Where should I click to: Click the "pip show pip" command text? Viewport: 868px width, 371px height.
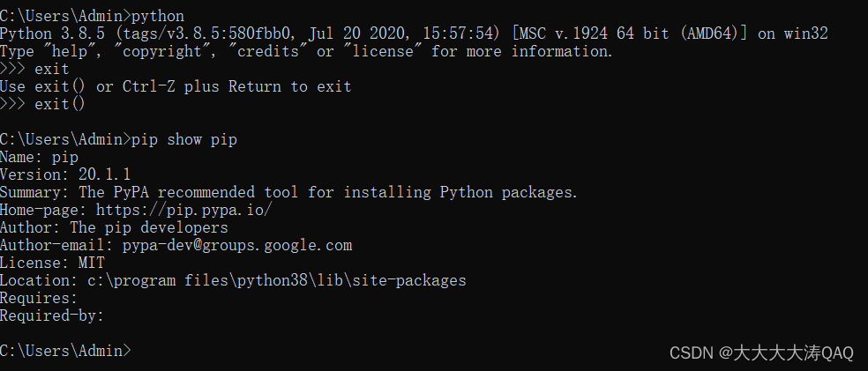(x=183, y=139)
